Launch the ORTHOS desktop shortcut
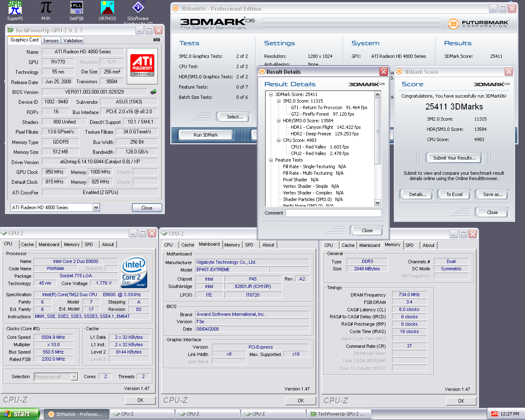The width and height of the screenshot is (525, 420). coord(107,10)
